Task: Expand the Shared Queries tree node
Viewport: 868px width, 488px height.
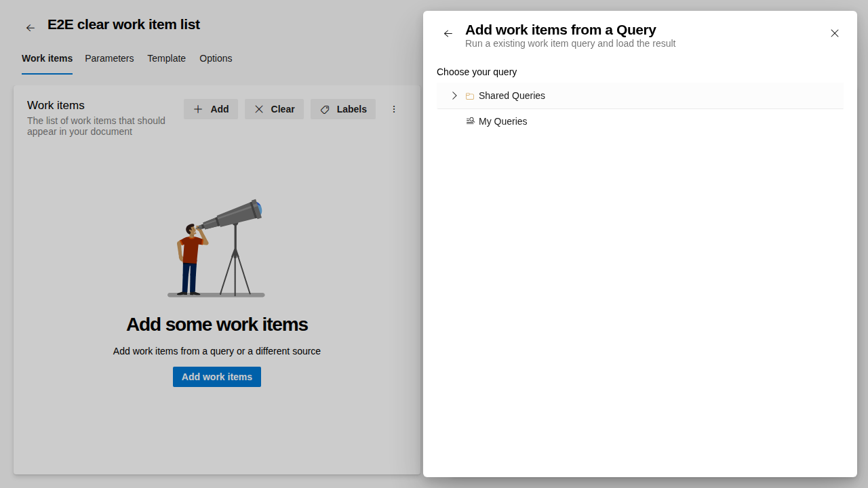Action: pos(454,96)
